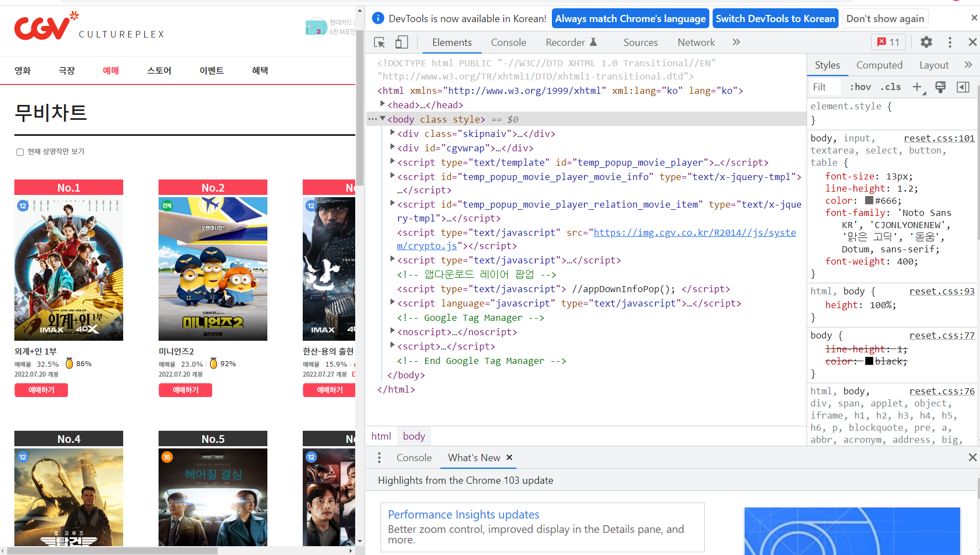Switch to the Elements panel tab
Image resolution: width=980 pixels, height=555 pixels.
[452, 43]
